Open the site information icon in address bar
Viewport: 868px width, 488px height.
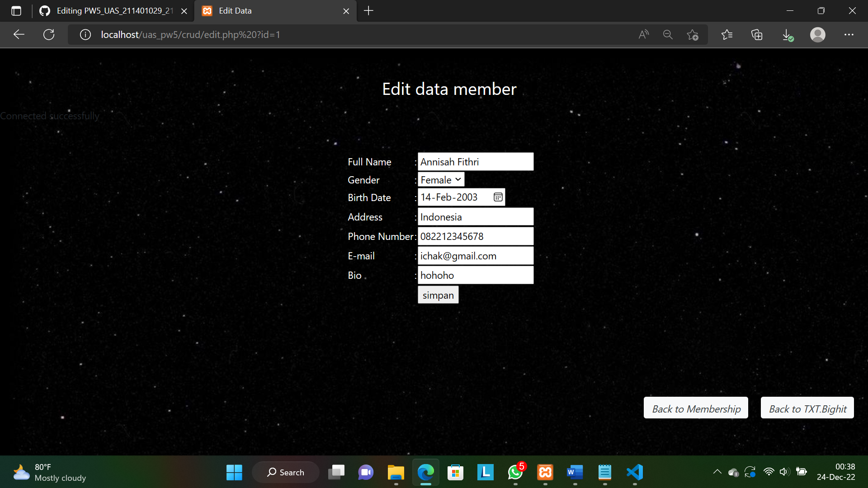click(x=85, y=34)
